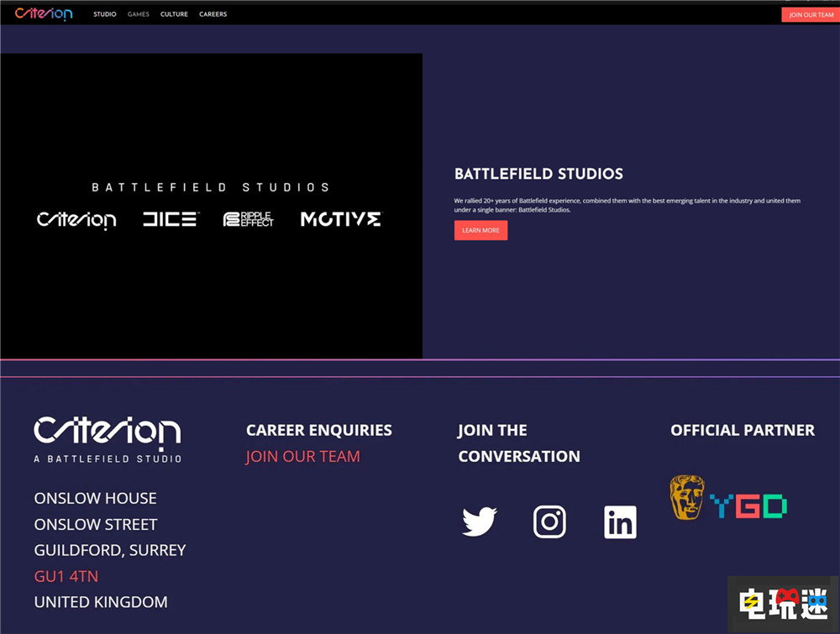This screenshot has width=840, height=634.
Task: Click the DICE studio logo
Action: [170, 219]
